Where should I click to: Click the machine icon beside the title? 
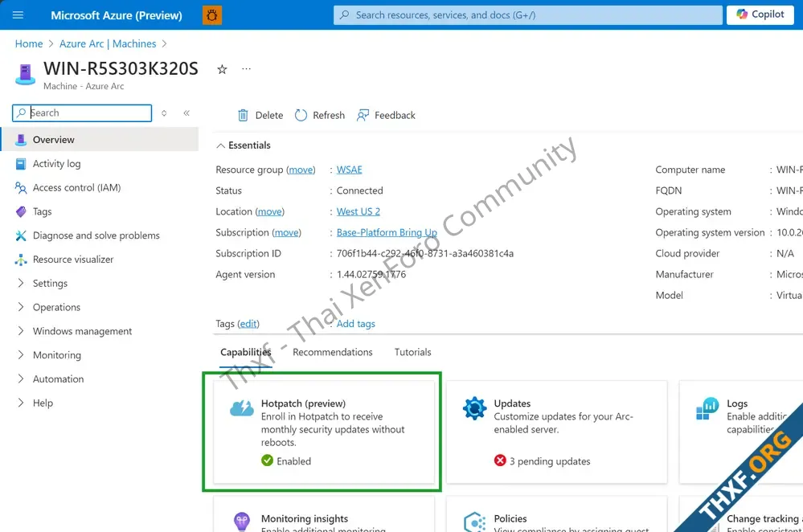25,74
